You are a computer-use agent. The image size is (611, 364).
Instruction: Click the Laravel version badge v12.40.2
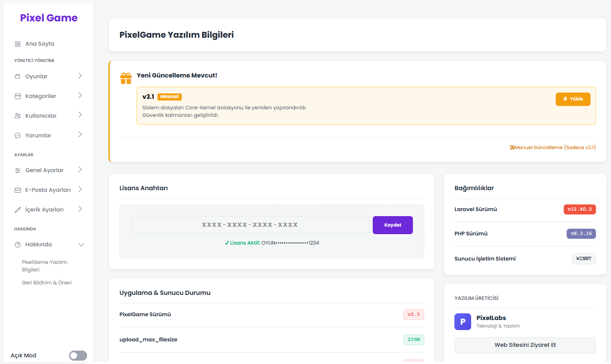click(580, 209)
